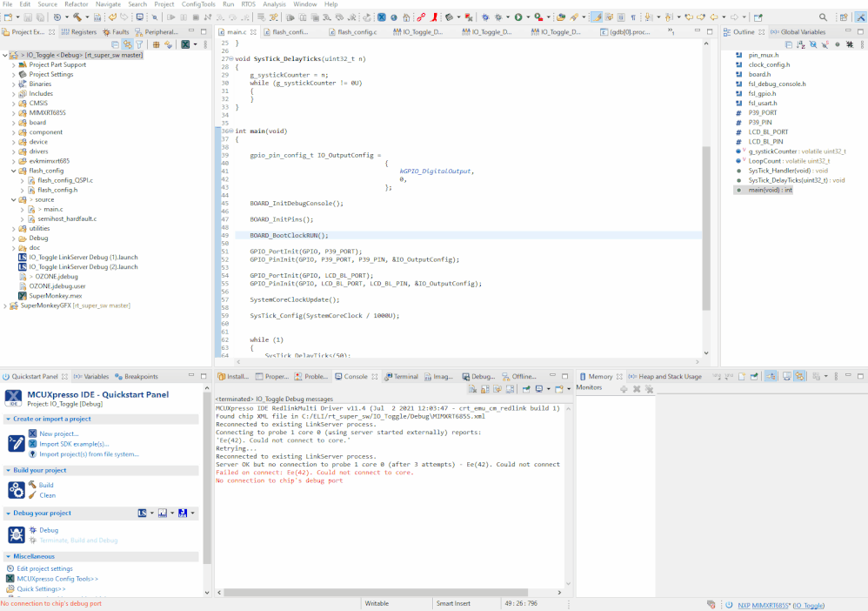The image size is (868, 611).
Task: Switch to the Registers tab
Action: pyautogui.click(x=79, y=31)
